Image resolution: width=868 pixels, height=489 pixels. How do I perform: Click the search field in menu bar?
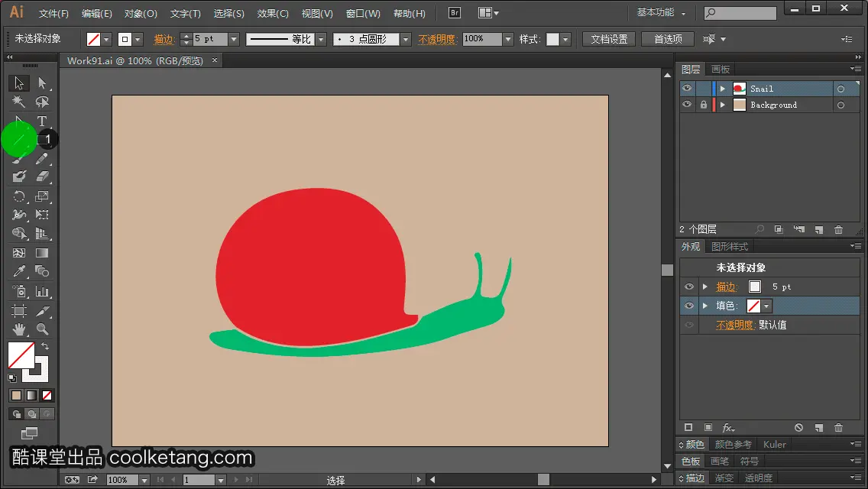coord(740,13)
